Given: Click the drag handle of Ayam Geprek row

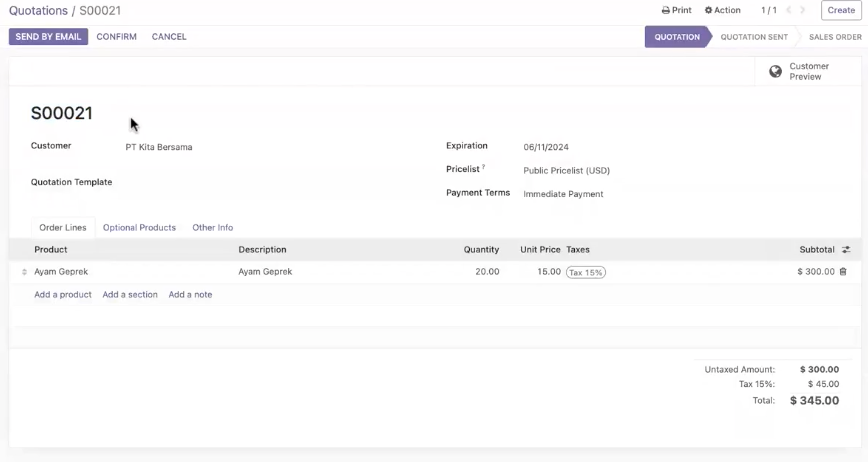Looking at the screenshot, I should pyautogui.click(x=24, y=272).
